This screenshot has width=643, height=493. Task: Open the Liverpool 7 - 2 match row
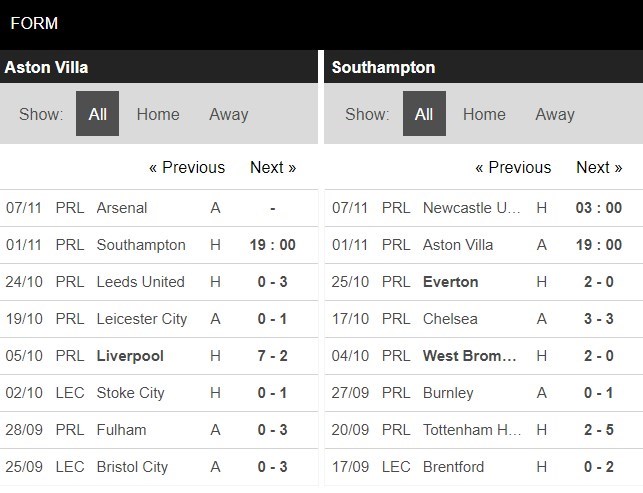click(159, 356)
